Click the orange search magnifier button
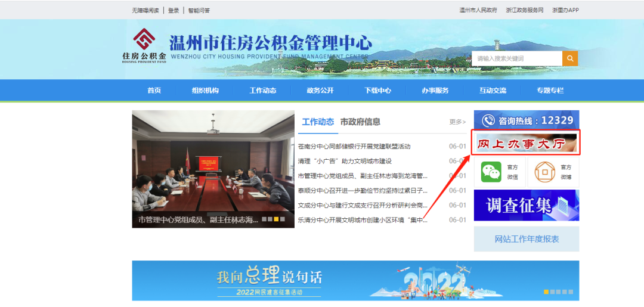 [x=570, y=58]
